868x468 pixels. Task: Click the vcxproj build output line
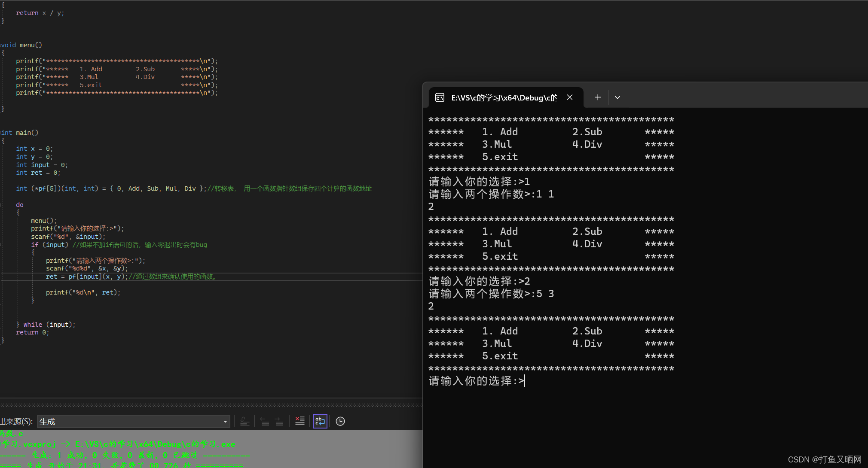[118, 444]
